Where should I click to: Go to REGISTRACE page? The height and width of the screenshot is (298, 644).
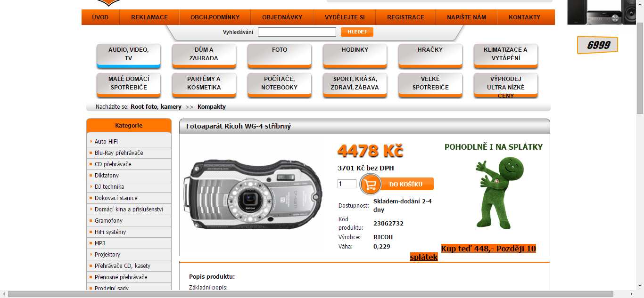point(406,17)
